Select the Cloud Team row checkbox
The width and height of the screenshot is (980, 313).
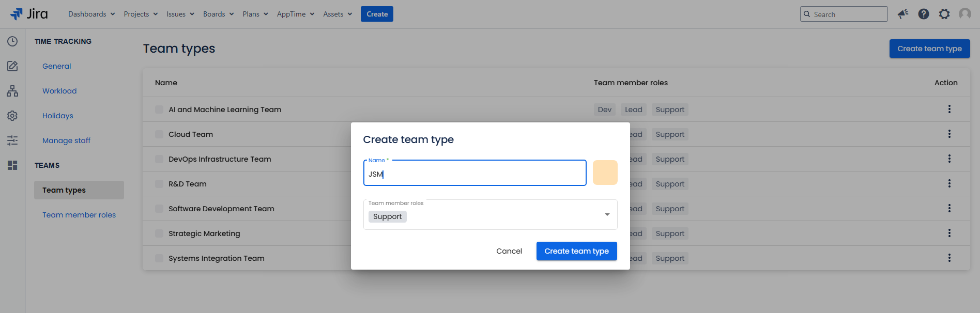click(x=159, y=134)
